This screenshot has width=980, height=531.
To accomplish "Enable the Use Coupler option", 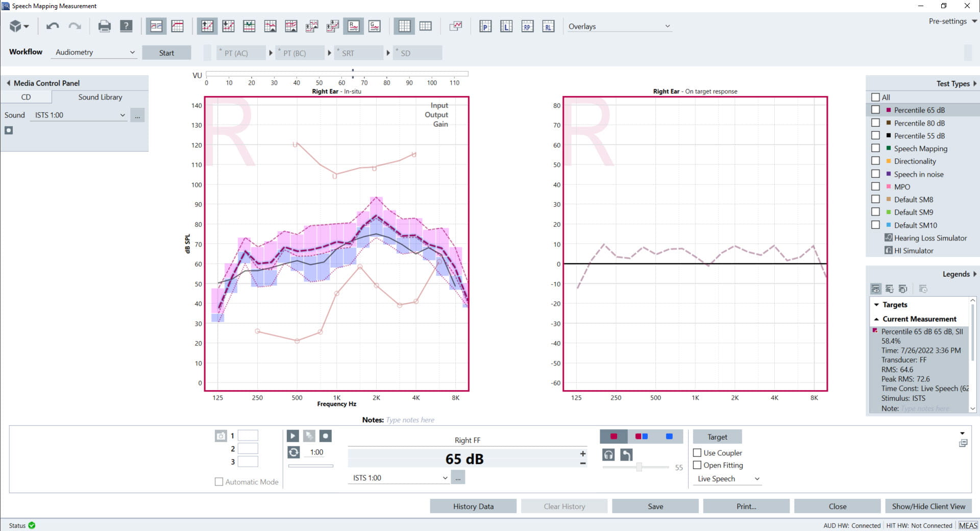I will pyautogui.click(x=696, y=453).
